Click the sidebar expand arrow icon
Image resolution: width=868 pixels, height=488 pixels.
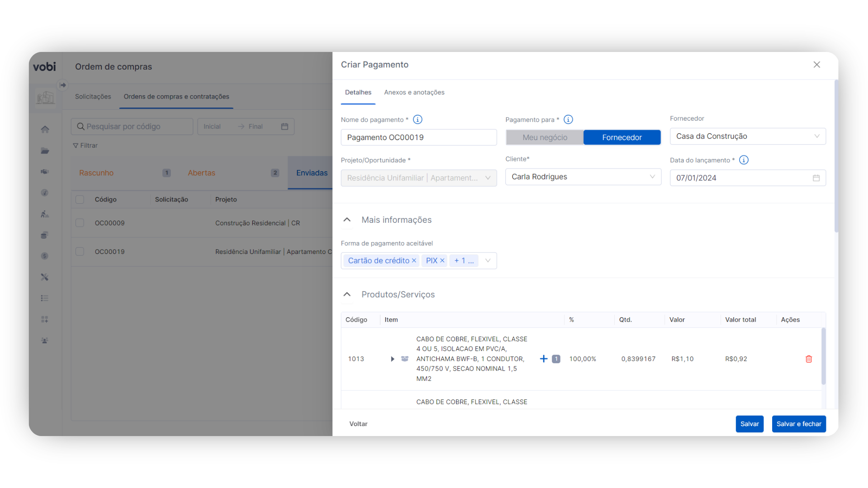pos(63,85)
